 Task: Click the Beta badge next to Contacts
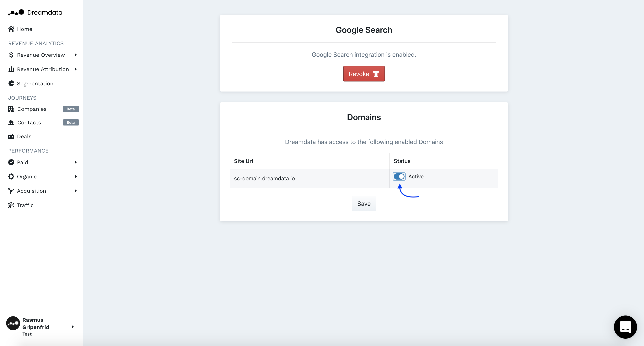click(x=71, y=122)
